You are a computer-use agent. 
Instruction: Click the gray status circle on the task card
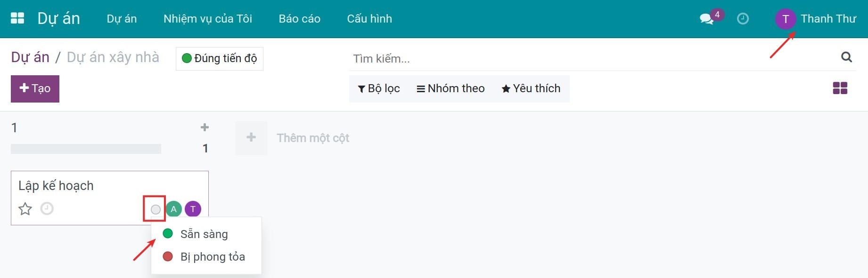tap(155, 209)
